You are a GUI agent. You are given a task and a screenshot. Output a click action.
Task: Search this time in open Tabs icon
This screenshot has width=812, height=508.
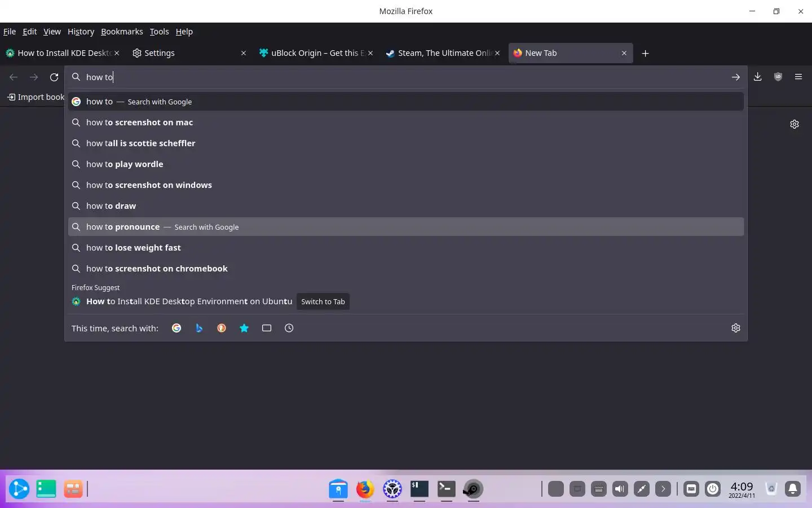coord(267,328)
